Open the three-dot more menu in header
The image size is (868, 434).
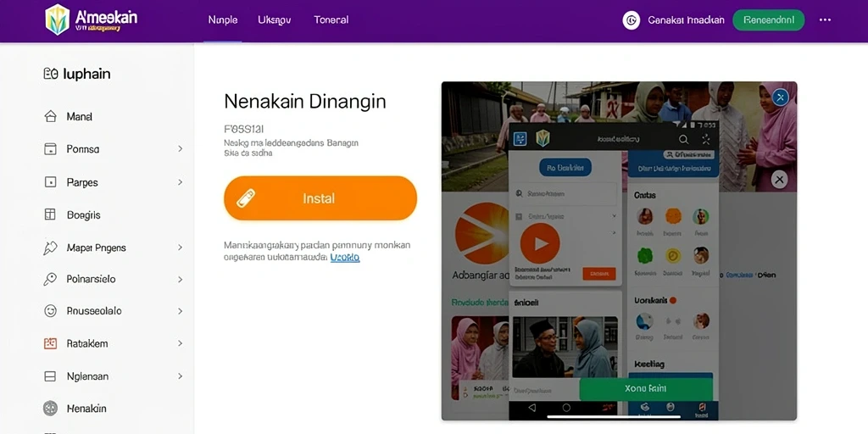coord(825,20)
